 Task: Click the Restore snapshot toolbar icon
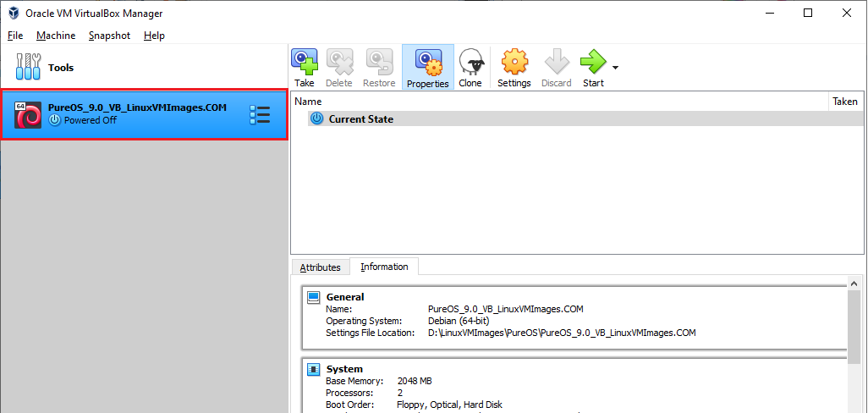[379, 62]
